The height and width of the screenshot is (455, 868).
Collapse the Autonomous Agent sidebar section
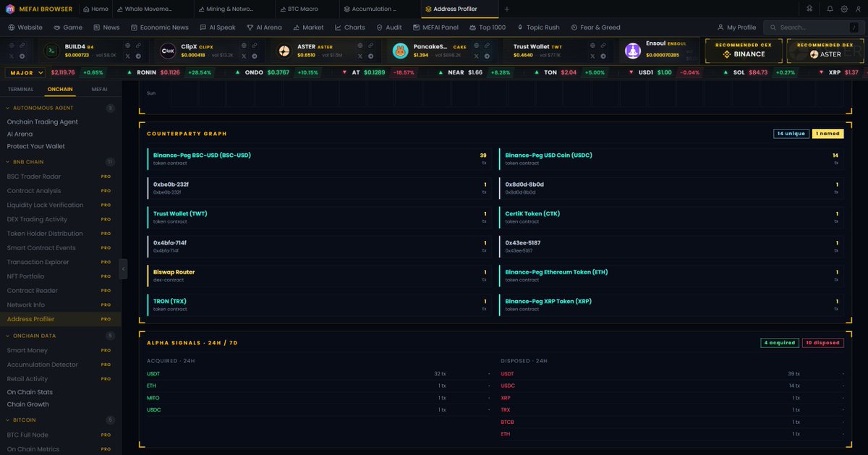coord(60,108)
